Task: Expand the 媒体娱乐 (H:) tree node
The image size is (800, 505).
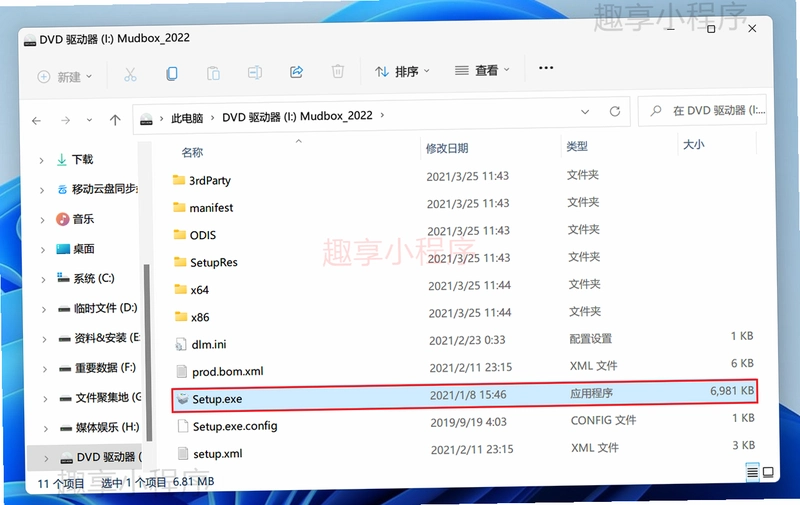Action: point(45,428)
